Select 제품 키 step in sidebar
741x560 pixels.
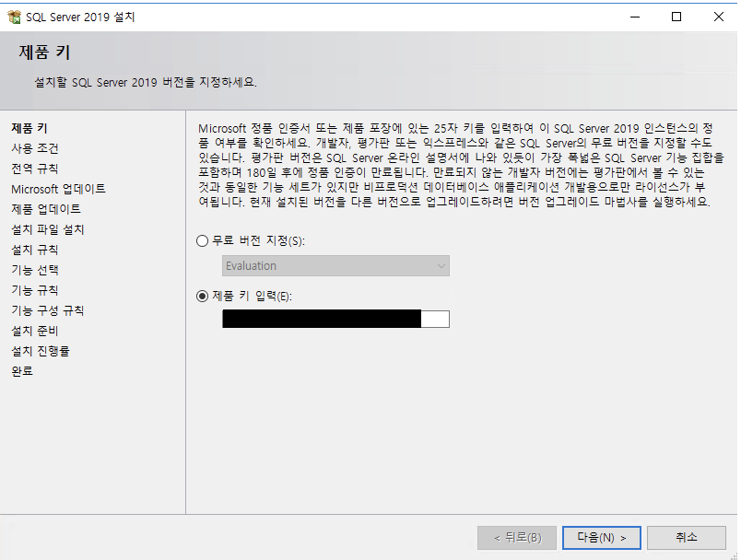[x=29, y=128]
